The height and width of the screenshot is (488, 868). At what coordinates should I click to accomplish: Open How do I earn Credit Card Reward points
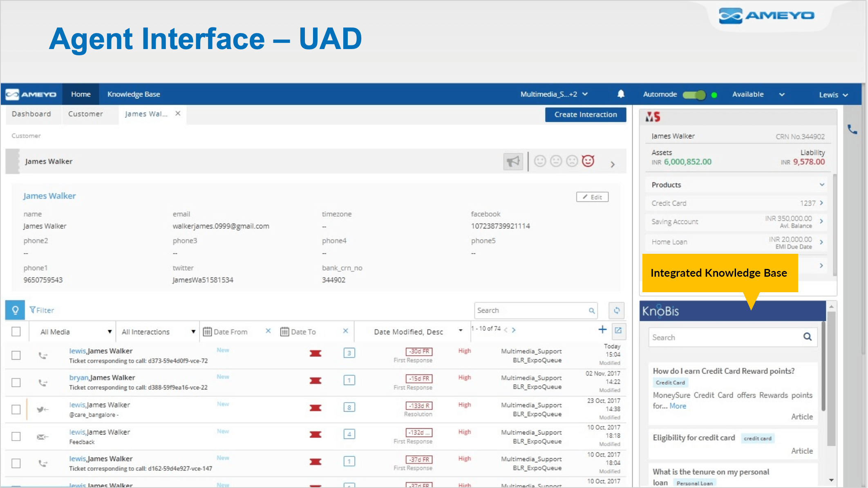pos(724,371)
